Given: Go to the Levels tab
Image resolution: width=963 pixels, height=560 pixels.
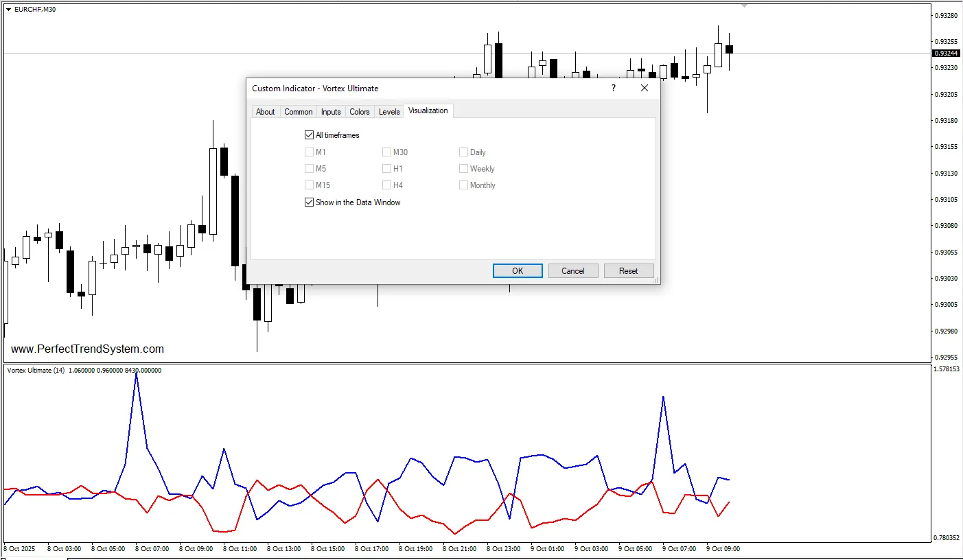Looking at the screenshot, I should pyautogui.click(x=389, y=112).
